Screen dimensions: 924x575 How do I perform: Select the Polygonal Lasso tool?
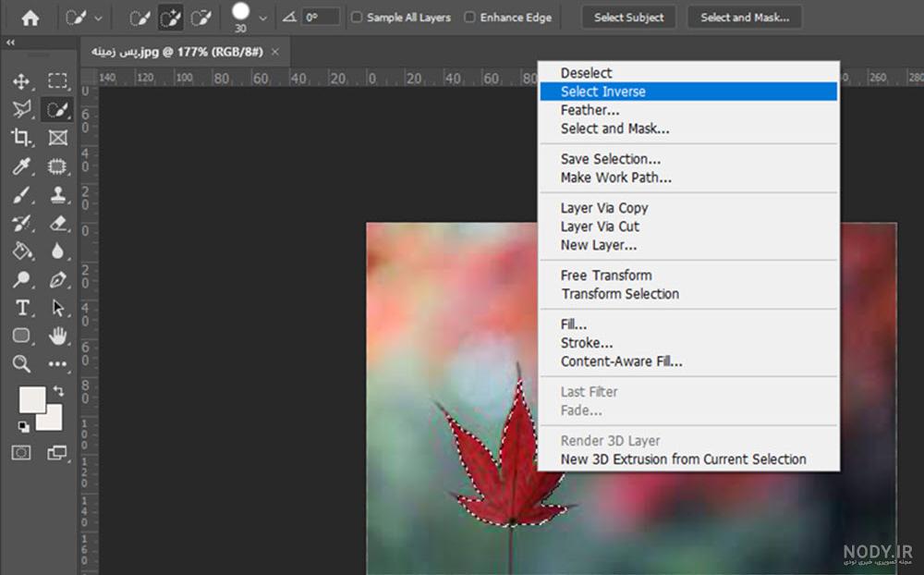(x=22, y=109)
